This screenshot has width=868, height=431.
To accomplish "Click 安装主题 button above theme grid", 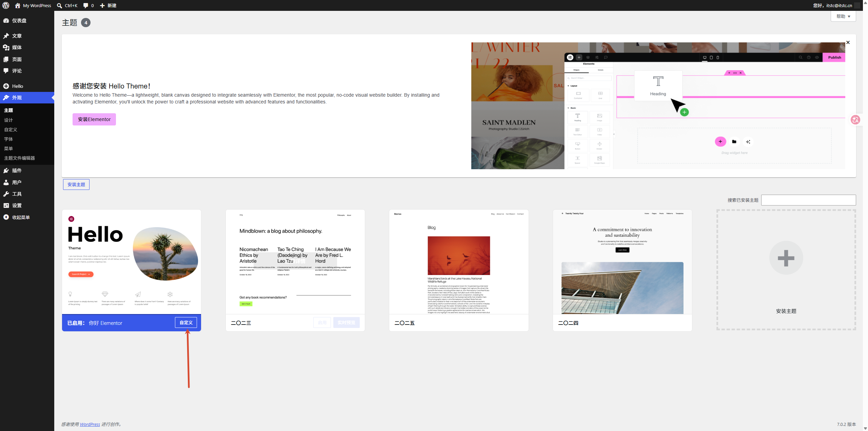I will coord(76,184).
